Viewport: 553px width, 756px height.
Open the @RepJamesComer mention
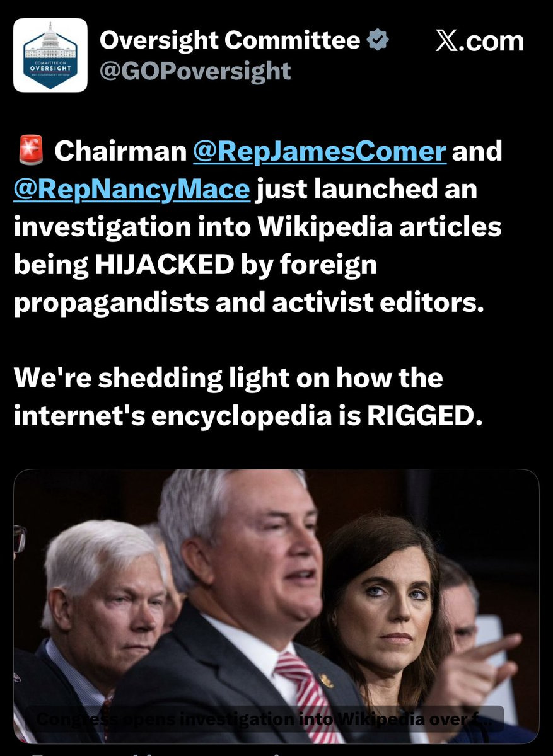point(320,153)
